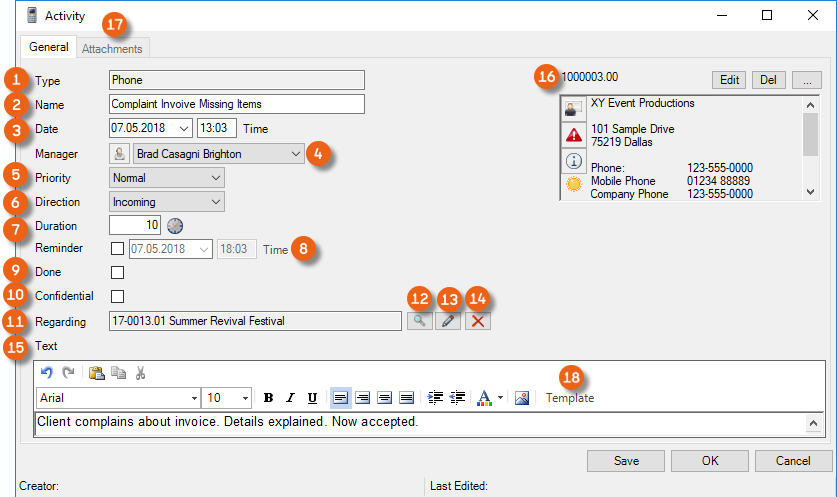
Task: Click the search icon next to Regarding
Action: click(419, 321)
